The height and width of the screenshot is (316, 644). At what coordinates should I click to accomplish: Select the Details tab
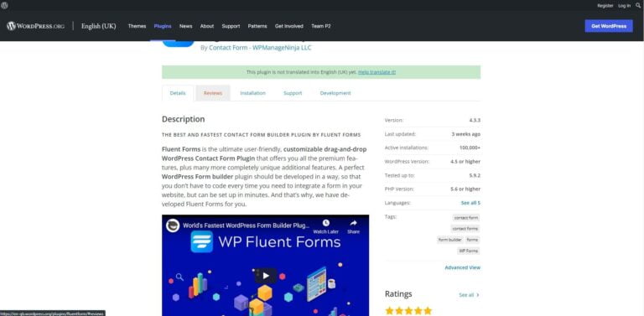coord(178,93)
